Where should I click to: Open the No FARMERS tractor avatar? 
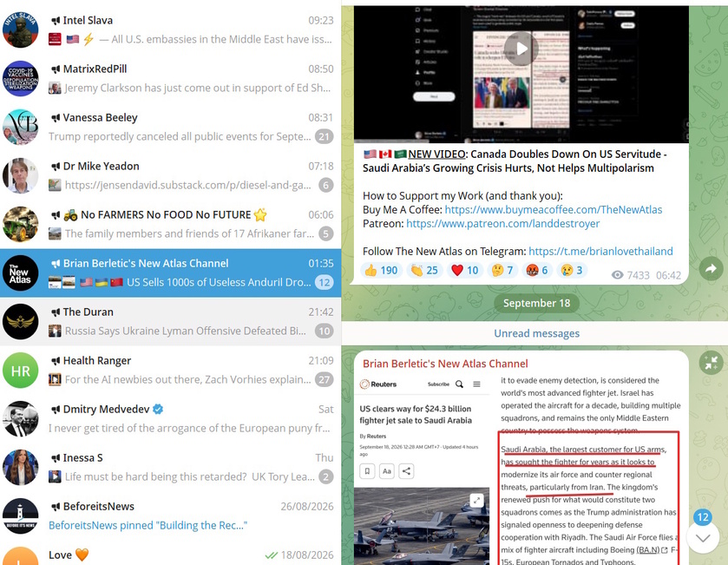(x=21, y=224)
